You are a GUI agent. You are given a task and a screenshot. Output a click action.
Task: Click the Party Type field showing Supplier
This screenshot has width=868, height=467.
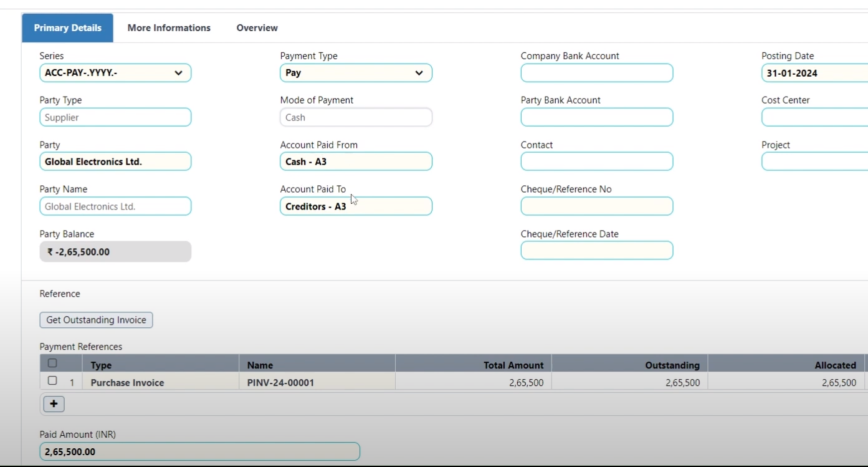pyautogui.click(x=115, y=117)
